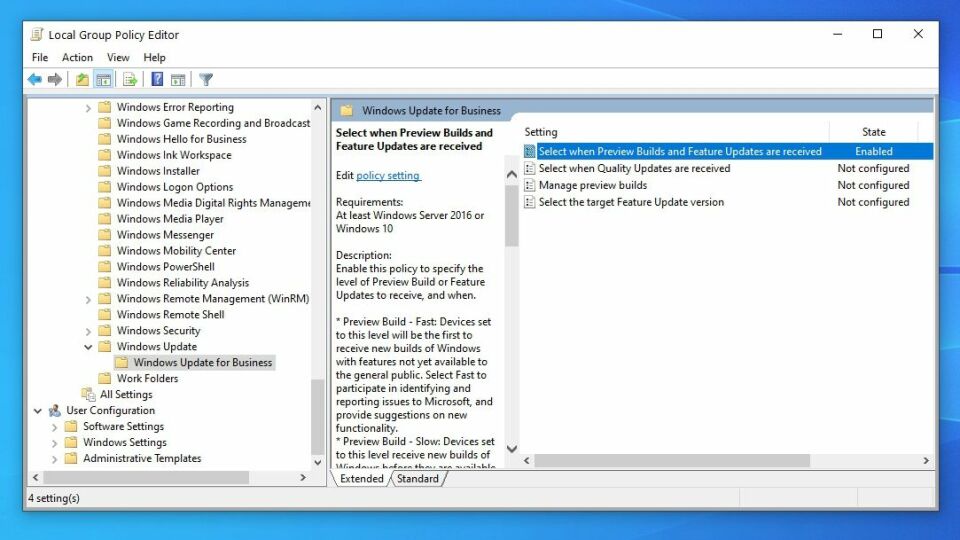Open the Action menu

point(77,58)
